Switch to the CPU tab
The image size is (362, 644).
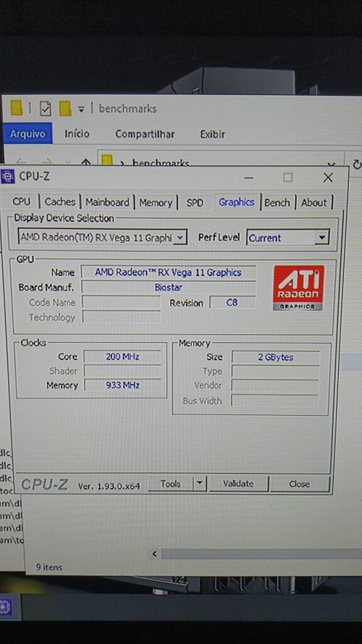21,201
